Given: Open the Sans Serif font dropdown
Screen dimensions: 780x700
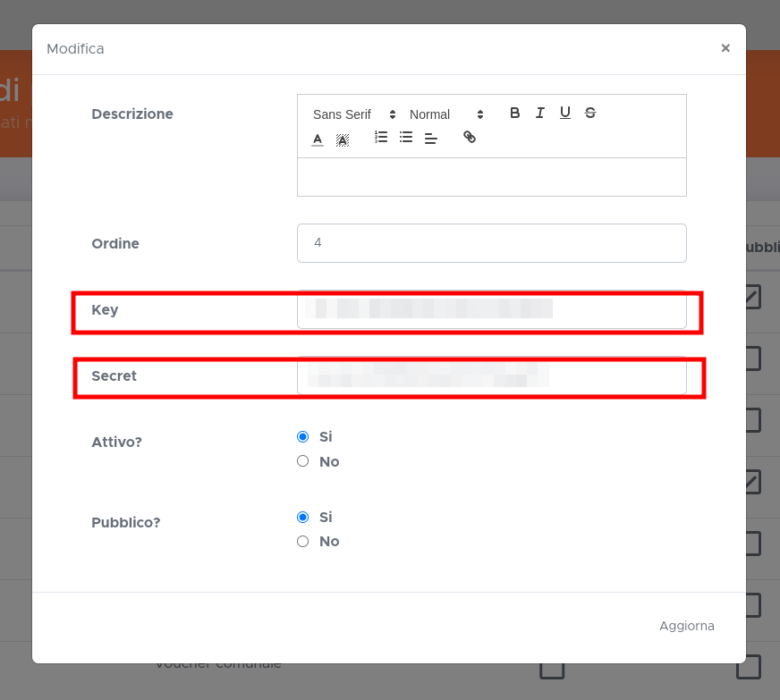Looking at the screenshot, I should [353, 114].
